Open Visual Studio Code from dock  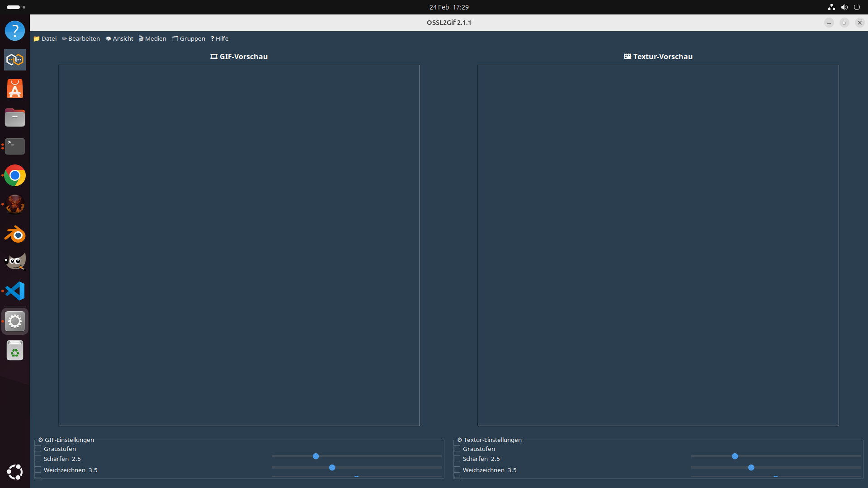click(x=15, y=291)
